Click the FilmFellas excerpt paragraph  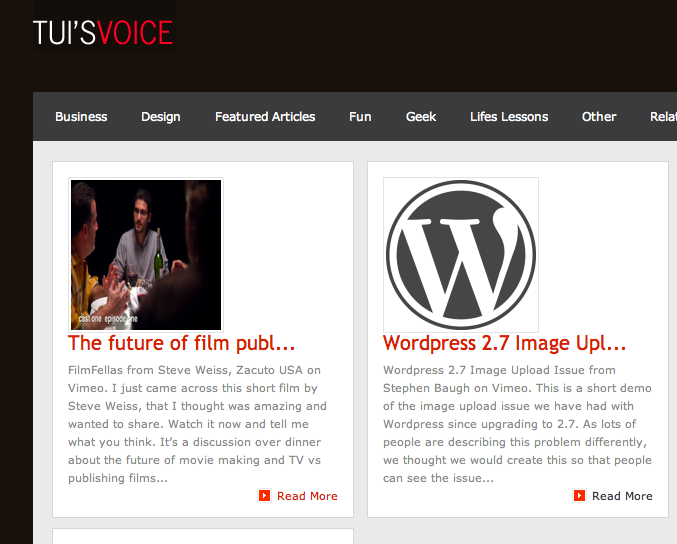click(198, 424)
